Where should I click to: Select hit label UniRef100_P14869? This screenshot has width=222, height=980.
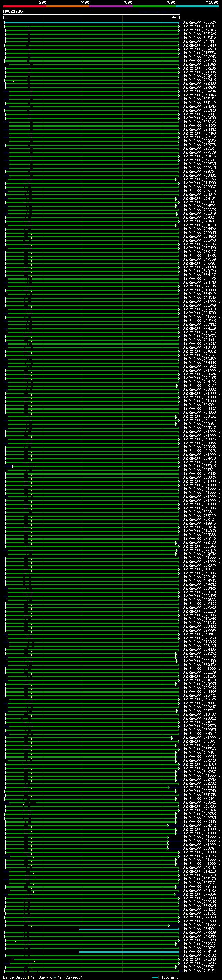(199, 531)
